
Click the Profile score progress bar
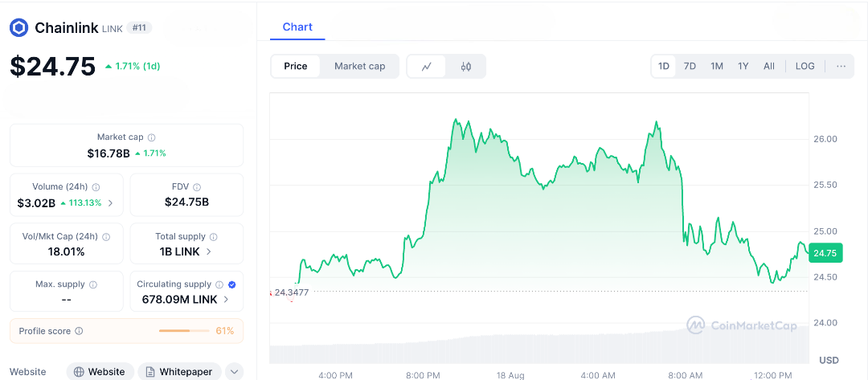click(184, 331)
